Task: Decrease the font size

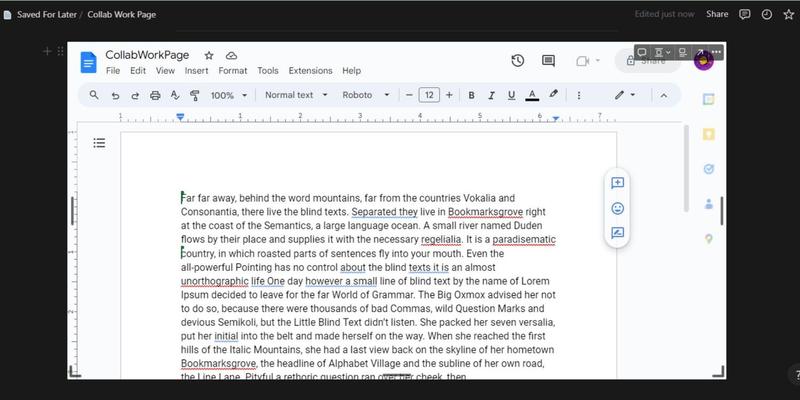Action: 409,95
